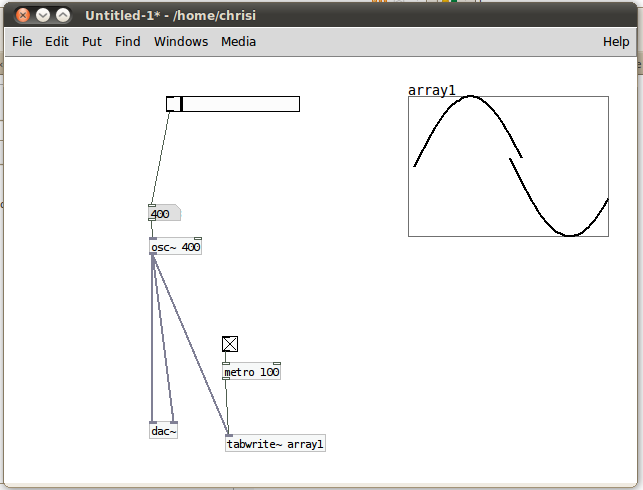Click the array1 graph label
The width and height of the screenshot is (643, 490).
tap(431, 90)
